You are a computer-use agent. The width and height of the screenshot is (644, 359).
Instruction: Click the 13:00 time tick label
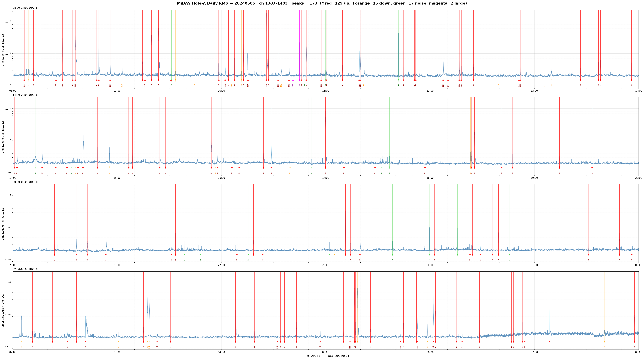[534, 91]
